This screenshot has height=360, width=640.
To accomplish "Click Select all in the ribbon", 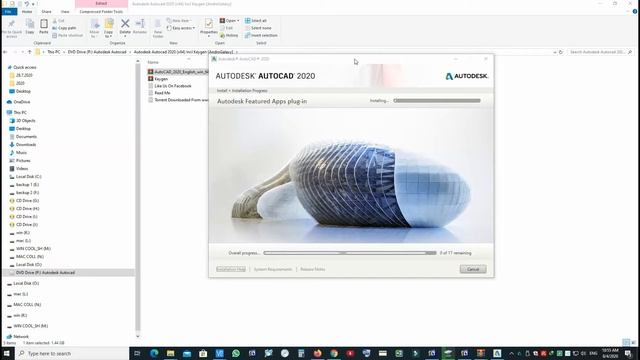I will (x=256, y=20).
